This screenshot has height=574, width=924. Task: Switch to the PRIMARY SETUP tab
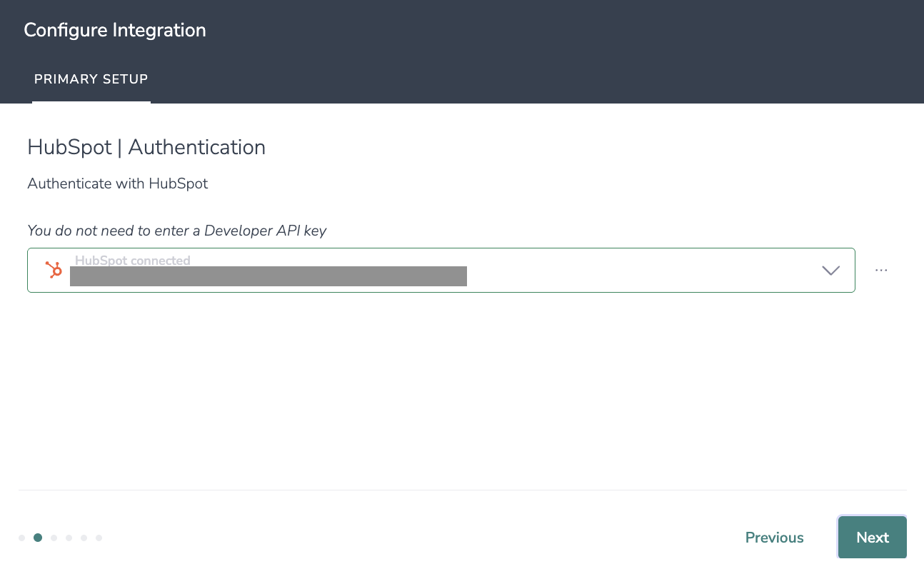[91, 79]
